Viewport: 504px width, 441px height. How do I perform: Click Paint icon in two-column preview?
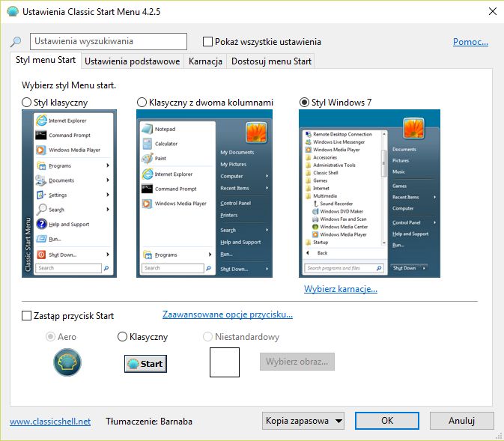coord(147,158)
